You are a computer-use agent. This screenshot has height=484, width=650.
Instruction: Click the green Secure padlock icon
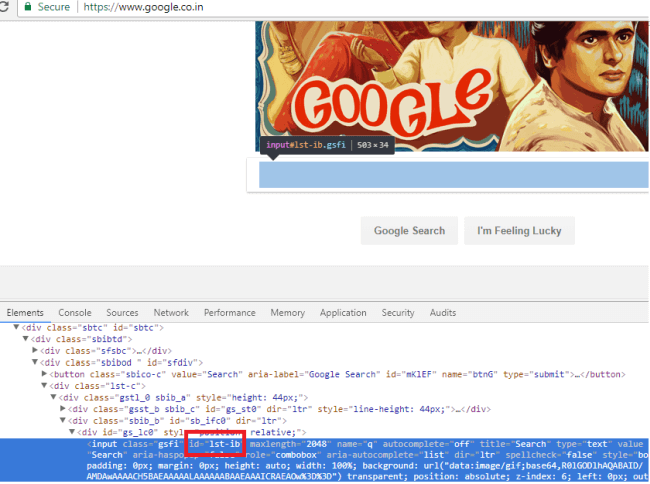pos(28,7)
